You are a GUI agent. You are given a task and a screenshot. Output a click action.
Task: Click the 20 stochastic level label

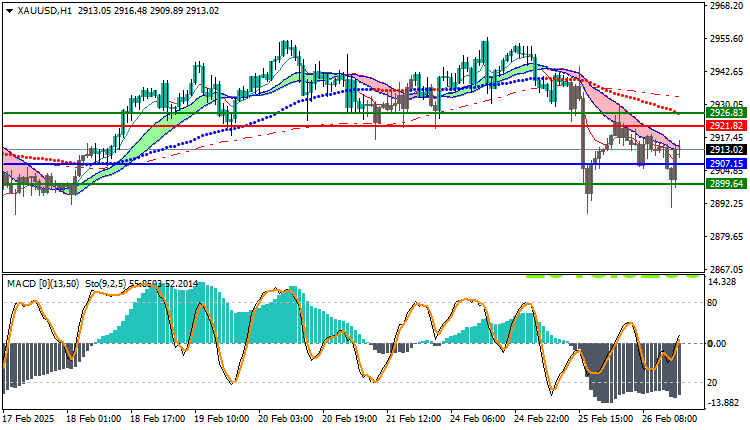712,383
